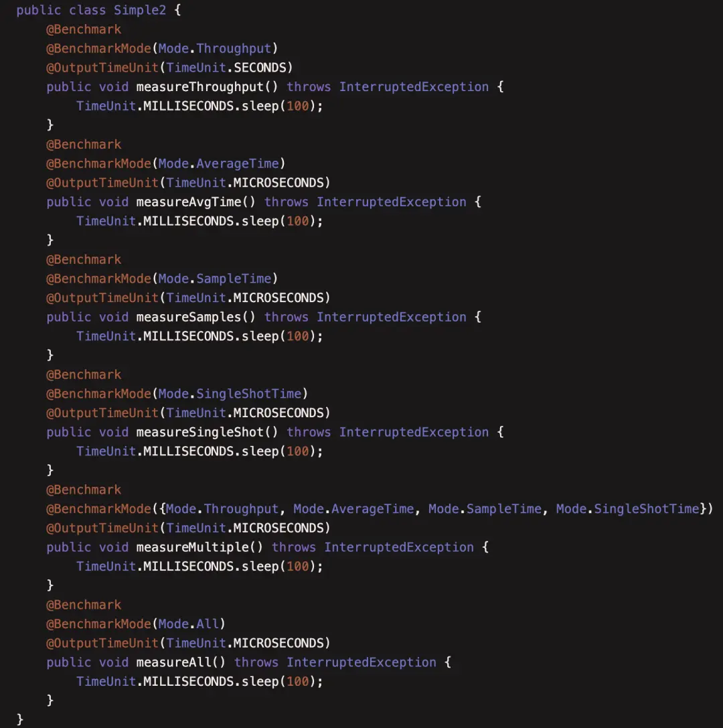Click the public keyword before class Simple2
Image resolution: width=723 pixels, height=728 pixels.
coord(39,10)
